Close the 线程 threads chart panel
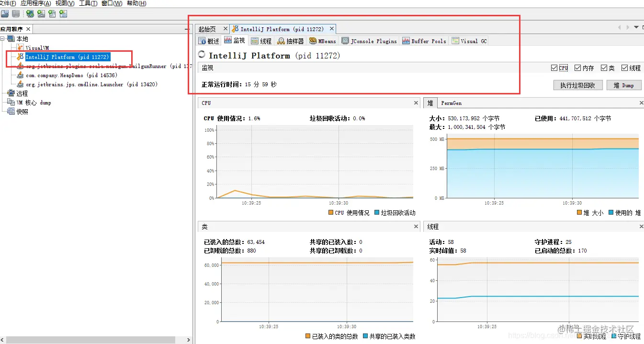This screenshot has height=344, width=644. click(642, 227)
